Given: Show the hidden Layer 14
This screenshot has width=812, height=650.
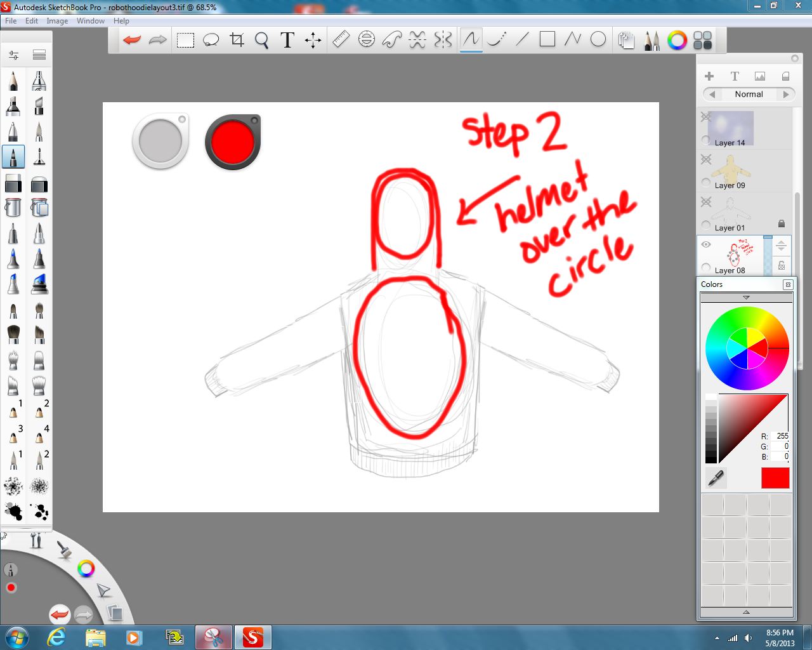Looking at the screenshot, I should (706, 117).
